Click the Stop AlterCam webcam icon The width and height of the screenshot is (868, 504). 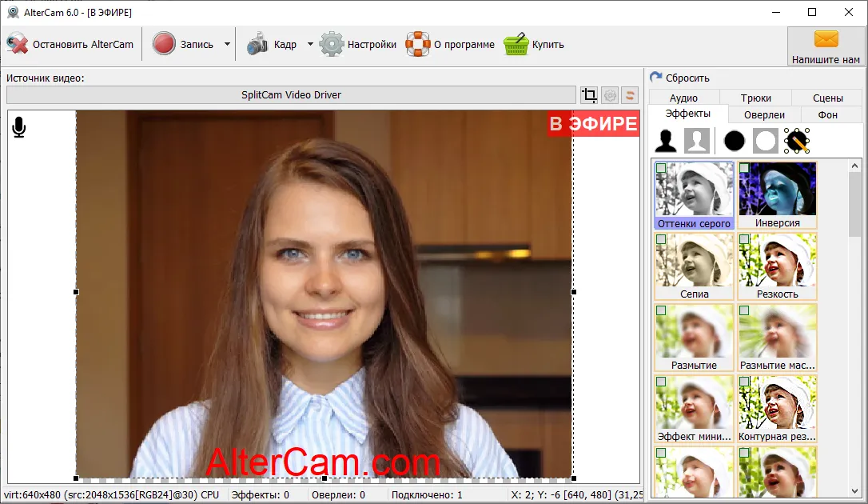[17, 44]
